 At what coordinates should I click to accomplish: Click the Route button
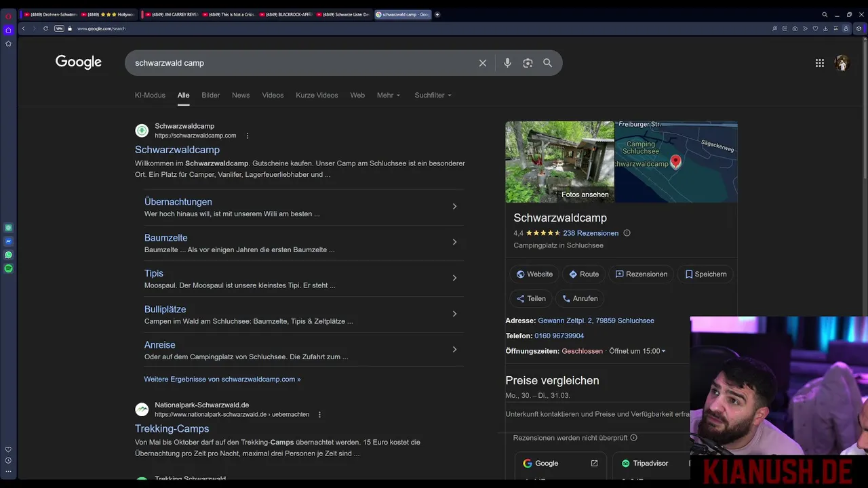point(584,274)
